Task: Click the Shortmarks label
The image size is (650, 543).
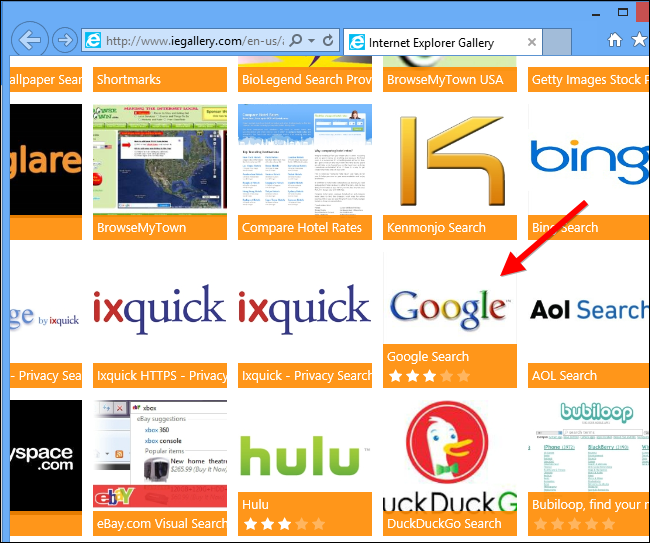Action: pos(129,80)
